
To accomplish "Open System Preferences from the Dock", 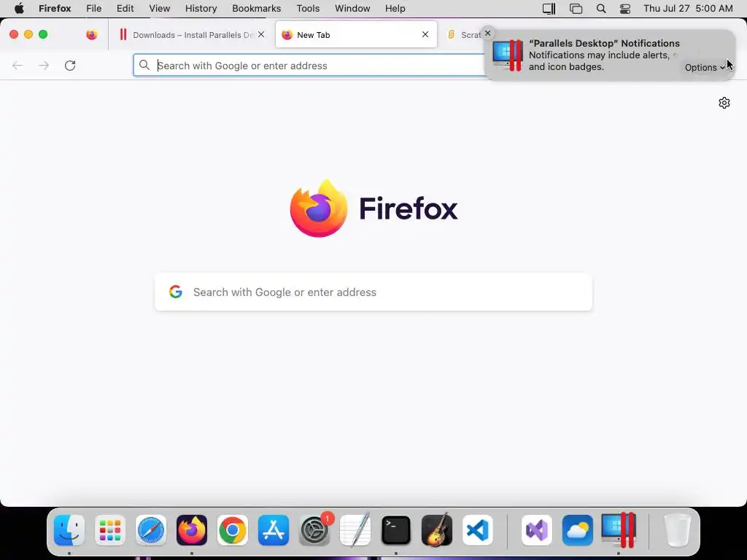I will (x=314, y=530).
